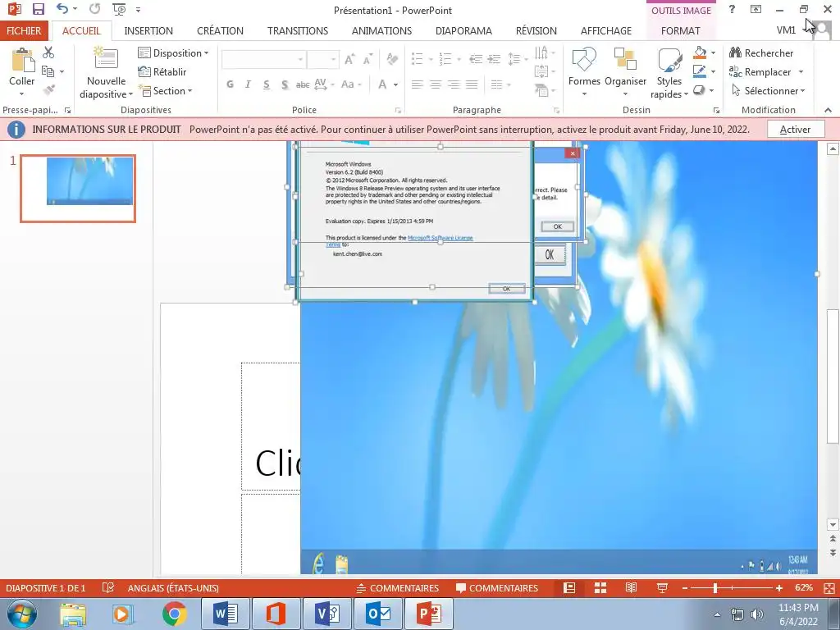
Task: Click Rétablir reset button
Action: 162,71
